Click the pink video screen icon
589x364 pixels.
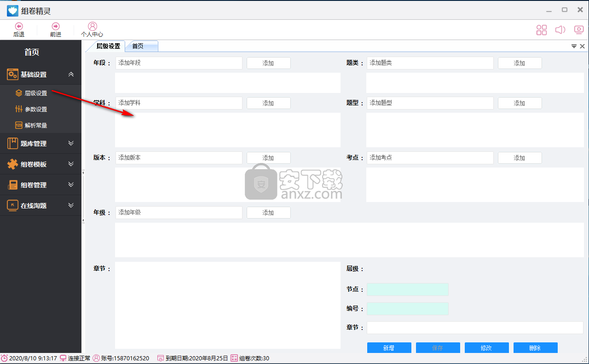pos(579,30)
